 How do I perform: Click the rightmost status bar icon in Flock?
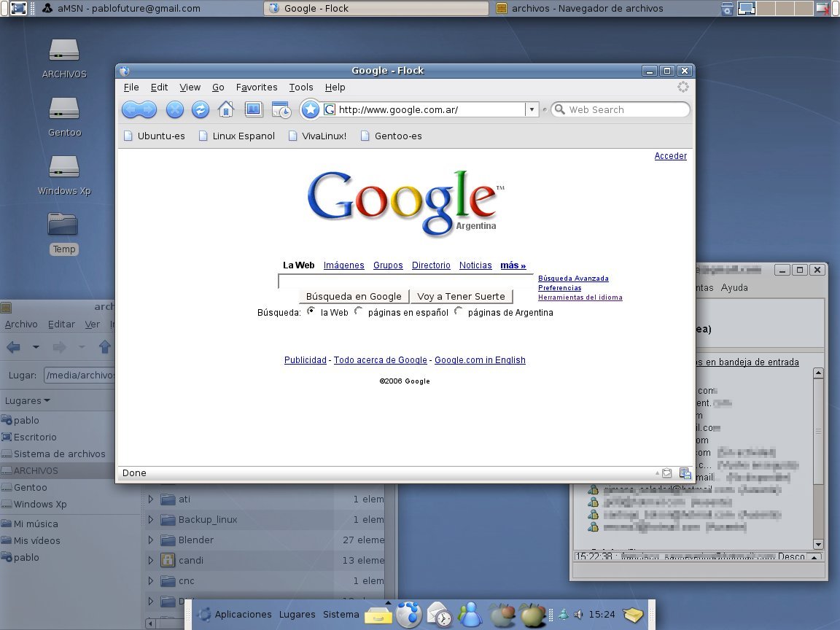685,473
